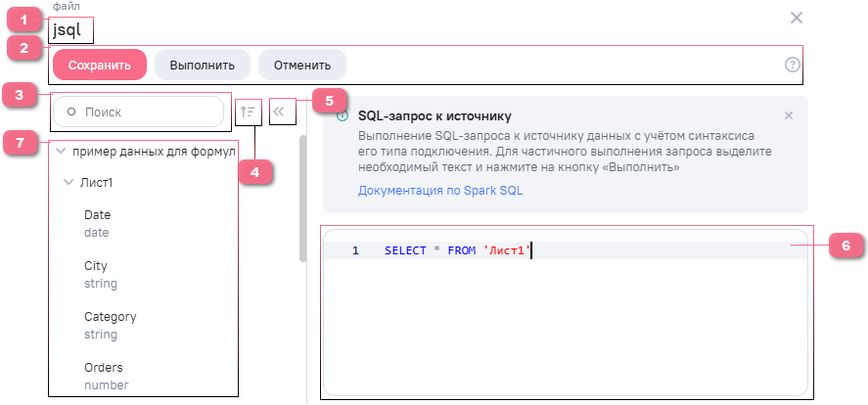Collapse the Лист1 tree node
The image size is (868, 405).
point(69,182)
